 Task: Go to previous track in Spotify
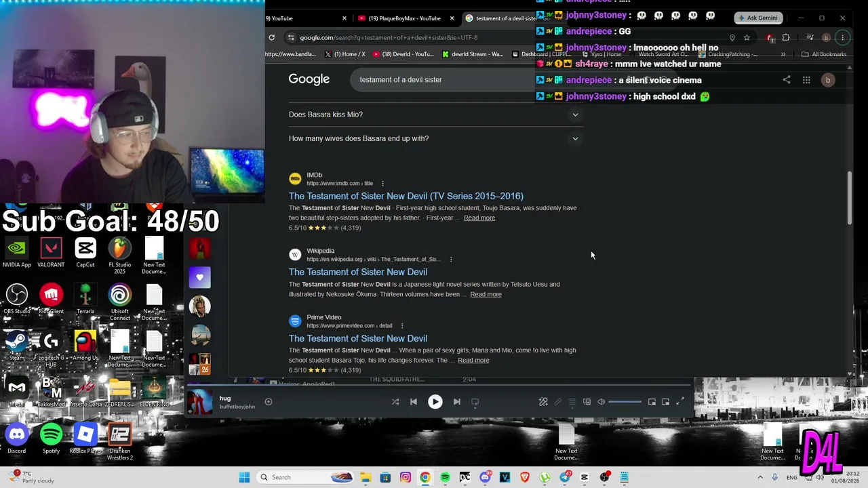pyautogui.click(x=414, y=402)
